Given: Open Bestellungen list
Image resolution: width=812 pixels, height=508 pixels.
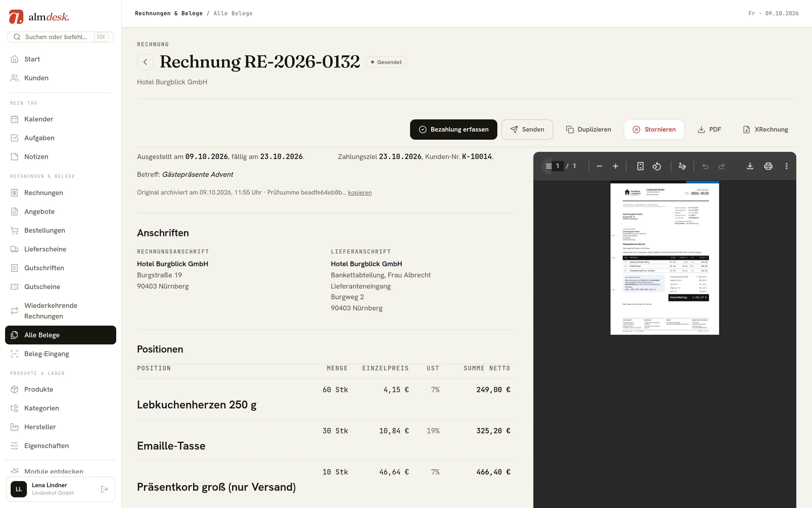Looking at the screenshot, I should click(x=60, y=230).
